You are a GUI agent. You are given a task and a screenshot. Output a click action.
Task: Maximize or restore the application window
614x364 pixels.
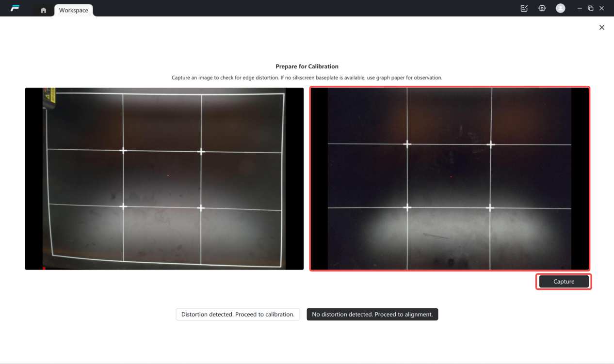pos(591,8)
